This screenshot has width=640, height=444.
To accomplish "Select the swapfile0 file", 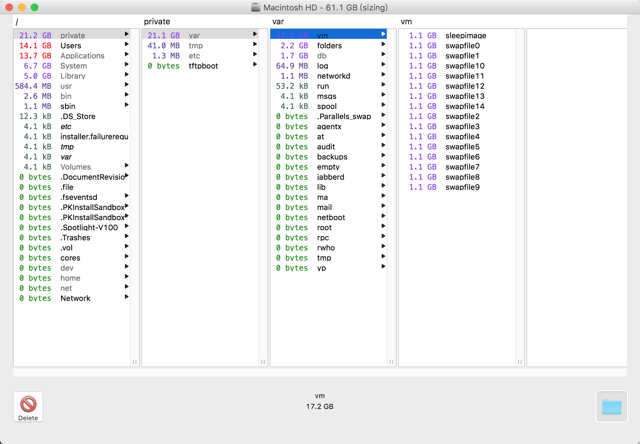I will click(457, 45).
